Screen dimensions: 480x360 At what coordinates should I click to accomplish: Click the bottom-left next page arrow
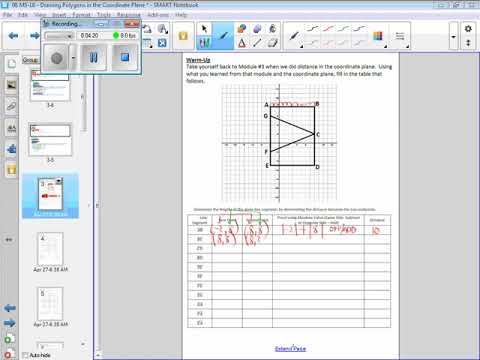10,323
